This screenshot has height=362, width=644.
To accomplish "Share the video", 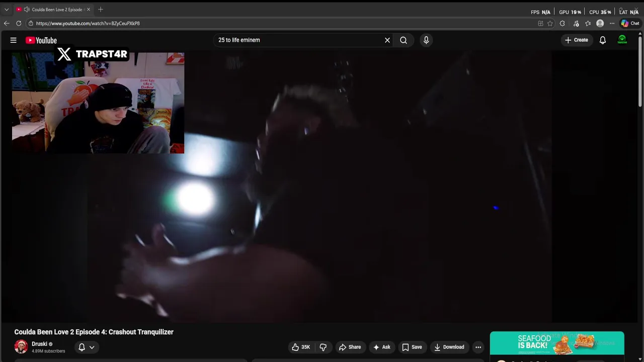I will (350, 347).
